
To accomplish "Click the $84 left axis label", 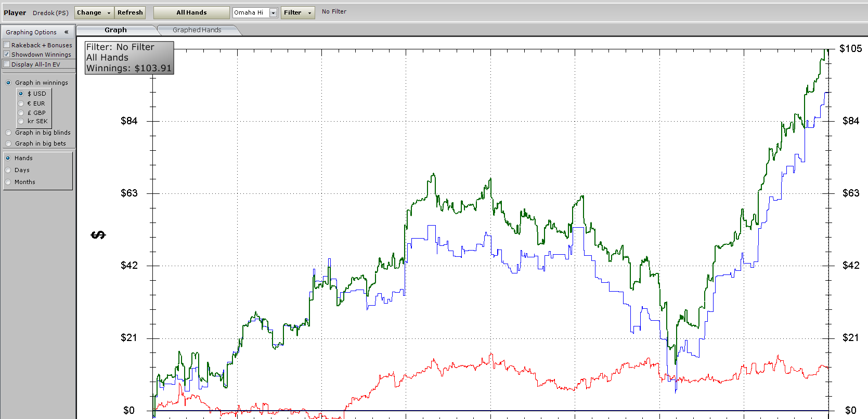I will point(129,121).
